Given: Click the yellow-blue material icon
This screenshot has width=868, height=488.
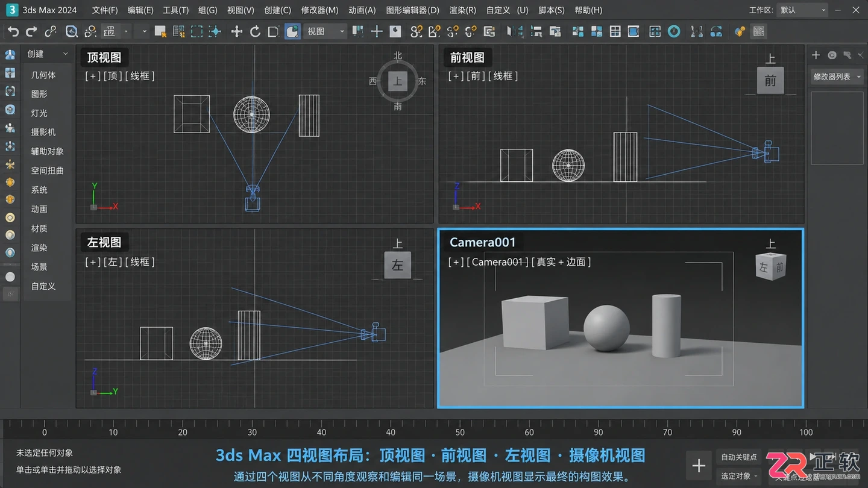Looking at the screenshot, I should click(740, 31).
